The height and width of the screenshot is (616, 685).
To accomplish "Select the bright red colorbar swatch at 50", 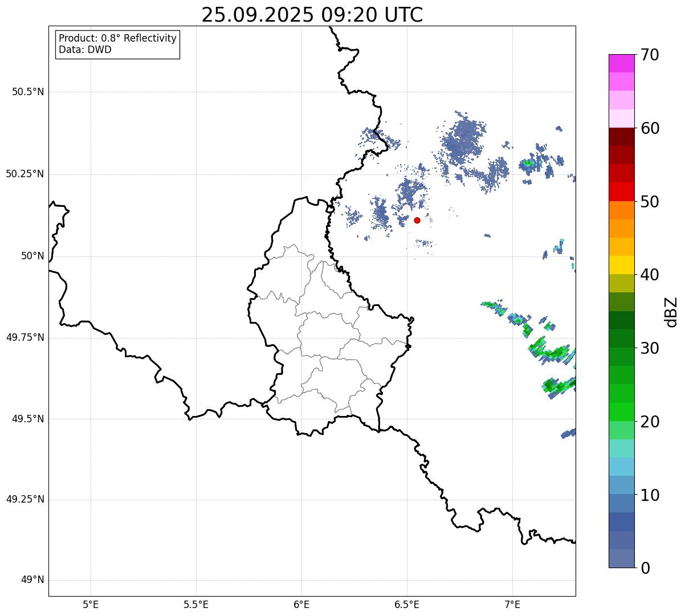I will [622, 192].
